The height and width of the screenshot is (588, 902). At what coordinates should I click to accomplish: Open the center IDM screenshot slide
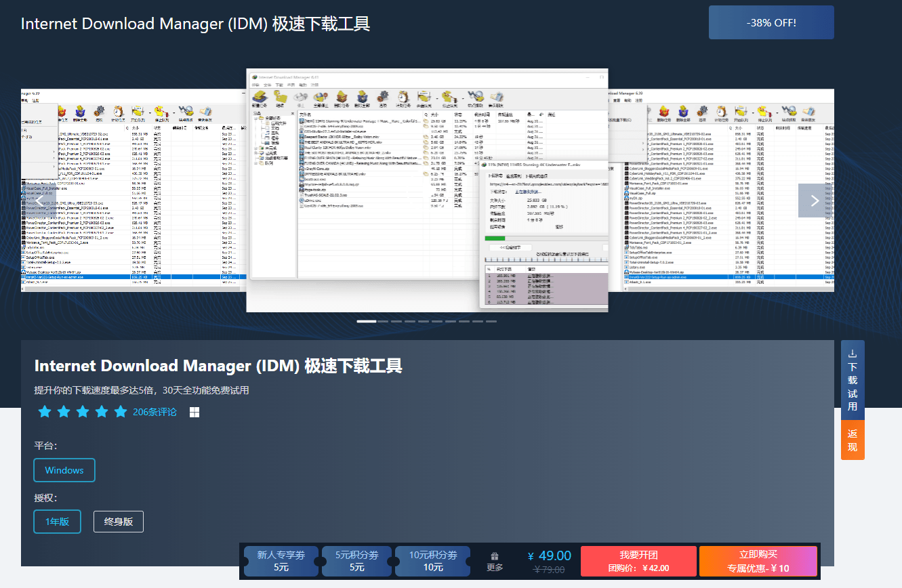[x=427, y=190]
